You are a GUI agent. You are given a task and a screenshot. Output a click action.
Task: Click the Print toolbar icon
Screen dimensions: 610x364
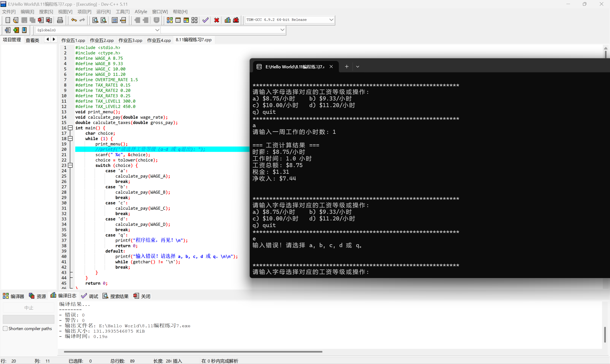pyautogui.click(x=60, y=20)
